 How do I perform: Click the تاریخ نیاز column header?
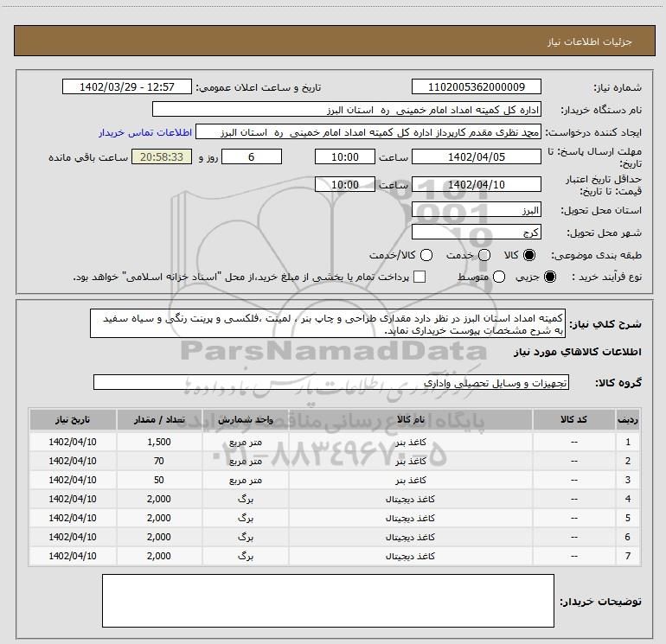click(x=73, y=419)
